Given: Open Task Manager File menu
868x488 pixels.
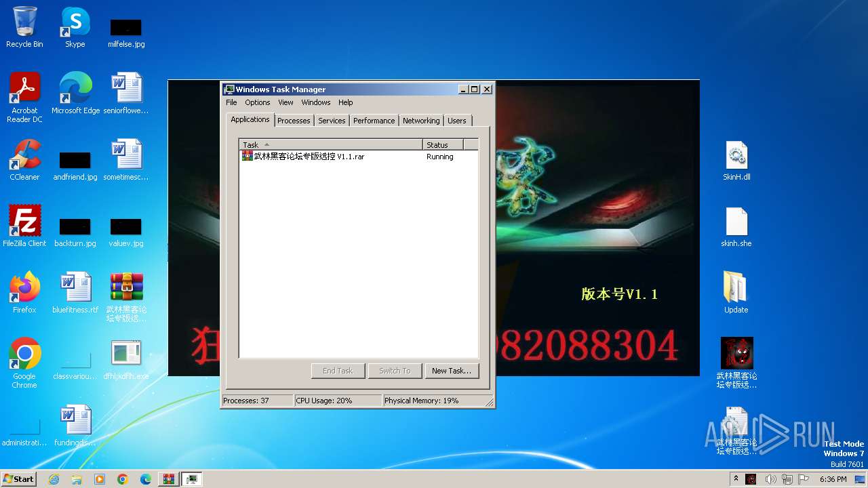Looking at the screenshot, I should [x=231, y=102].
